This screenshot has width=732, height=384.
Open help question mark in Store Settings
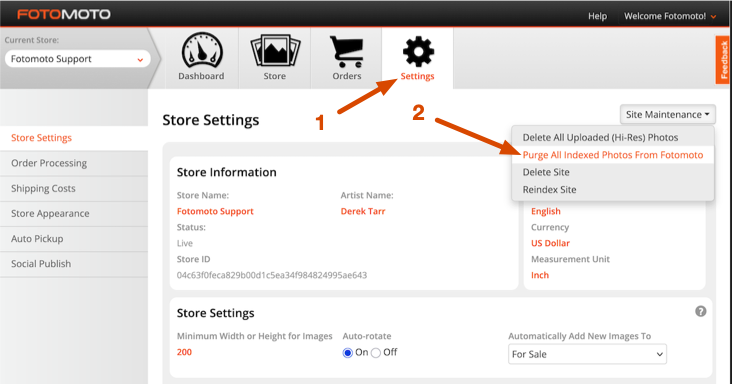(700, 311)
